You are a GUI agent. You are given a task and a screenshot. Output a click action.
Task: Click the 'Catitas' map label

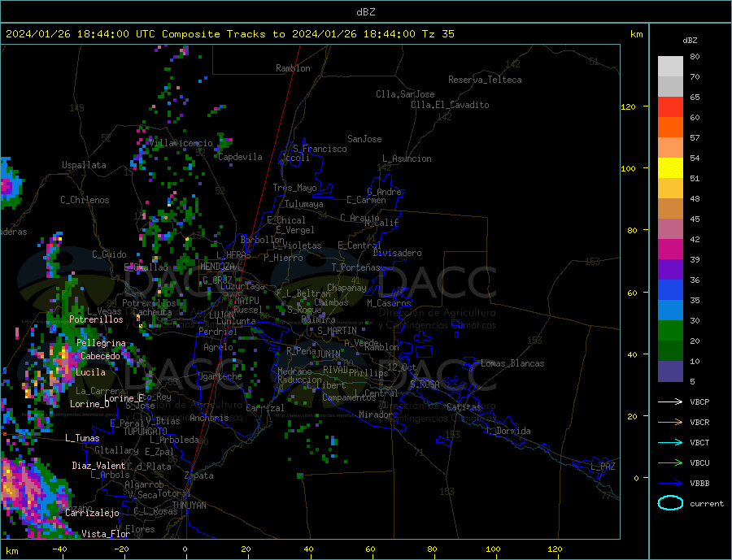click(464, 407)
